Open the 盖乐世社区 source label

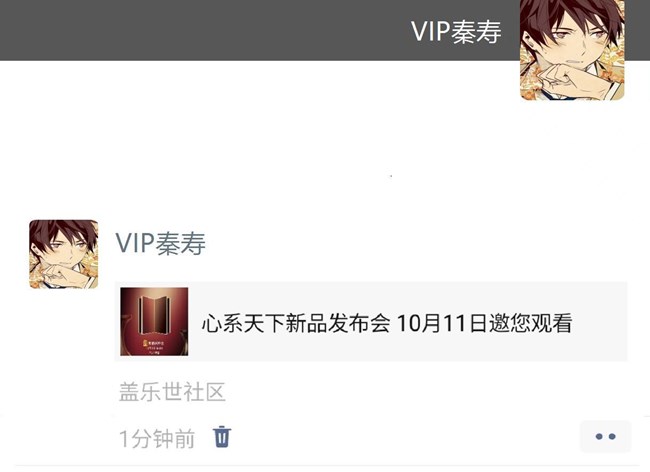172,392
